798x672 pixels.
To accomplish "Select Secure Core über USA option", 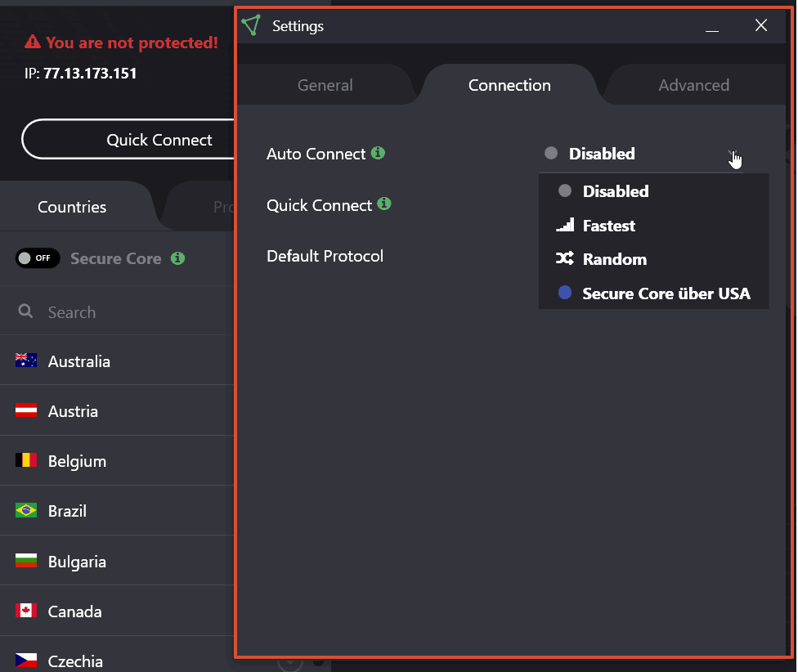I will pyautogui.click(x=653, y=293).
